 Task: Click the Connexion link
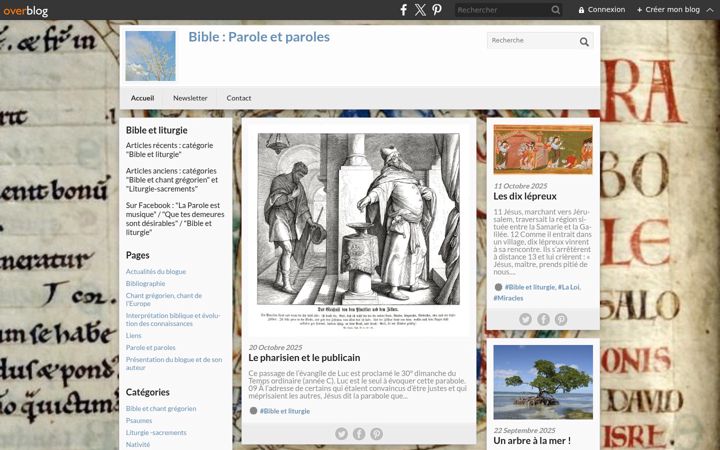[x=606, y=10]
